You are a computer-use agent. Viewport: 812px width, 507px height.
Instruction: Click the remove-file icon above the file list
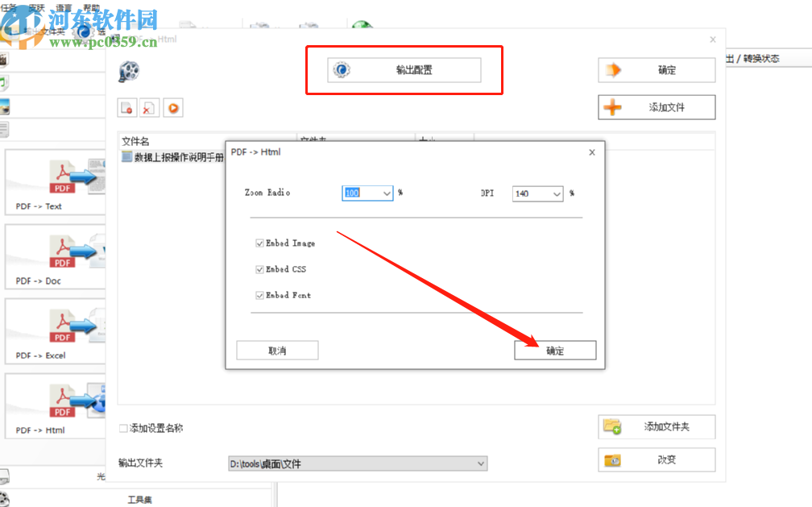pyautogui.click(x=127, y=108)
